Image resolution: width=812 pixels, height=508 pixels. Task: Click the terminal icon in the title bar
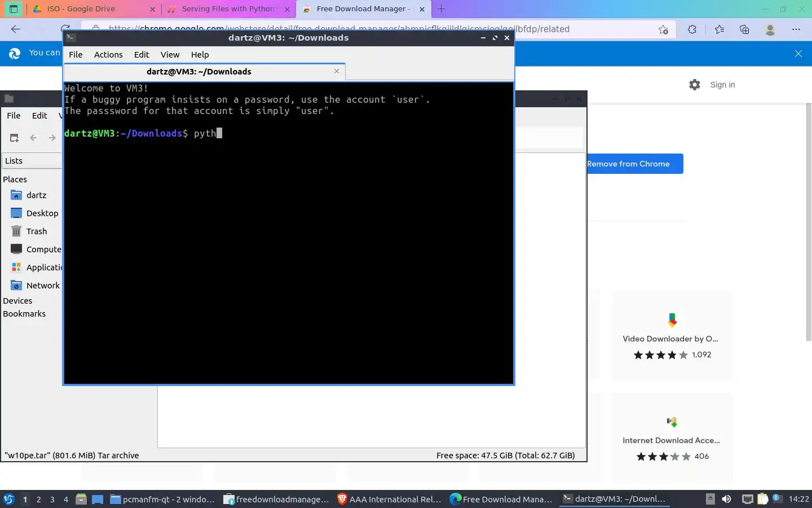pyautogui.click(x=71, y=38)
